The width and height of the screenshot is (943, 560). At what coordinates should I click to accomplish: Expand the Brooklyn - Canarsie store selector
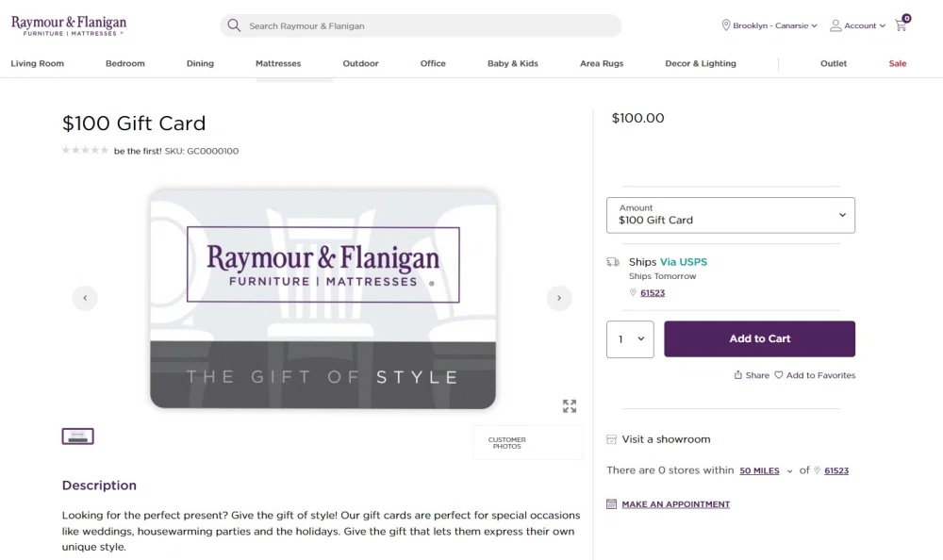[x=769, y=25]
